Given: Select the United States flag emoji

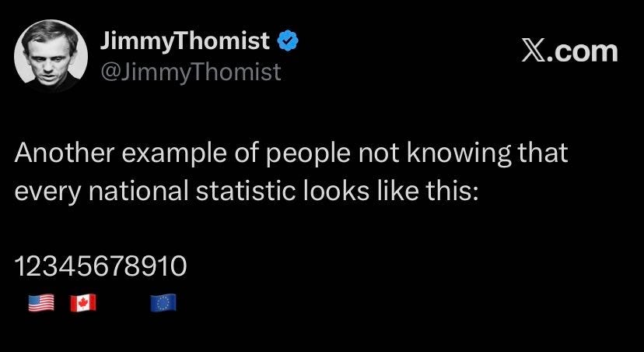Looking at the screenshot, I should point(41,303).
